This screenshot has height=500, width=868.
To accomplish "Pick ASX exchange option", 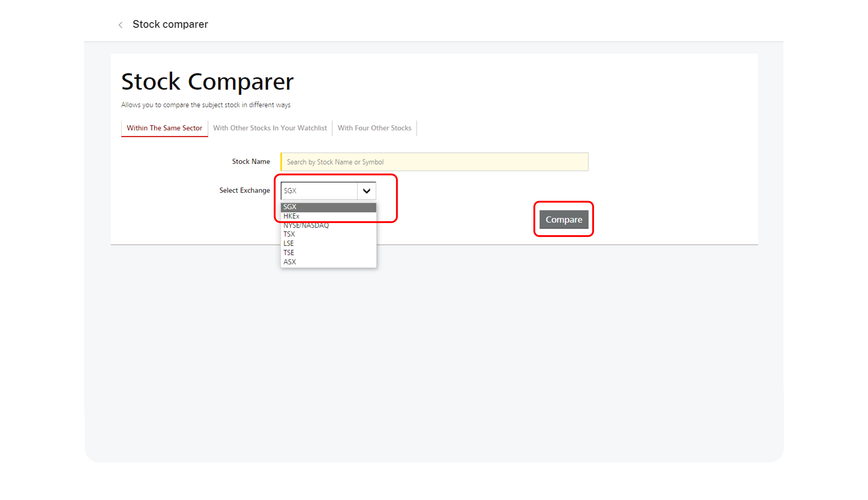I will tap(329, 262).
